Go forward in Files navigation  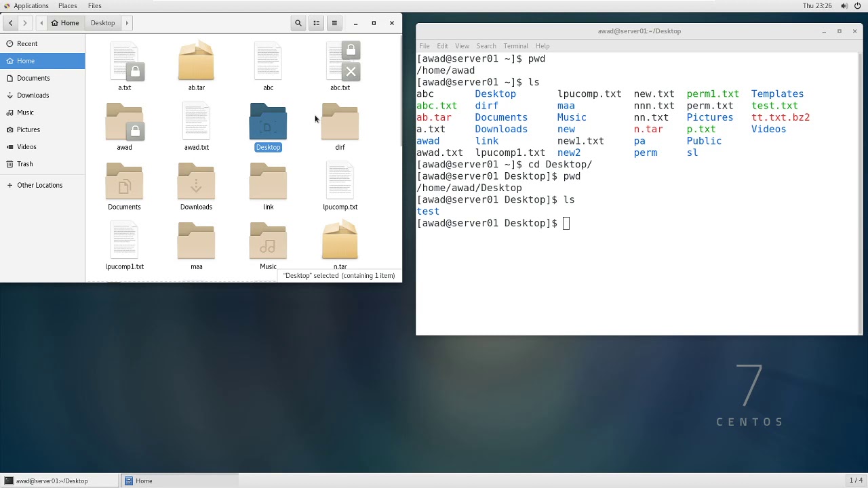[25, 23]
